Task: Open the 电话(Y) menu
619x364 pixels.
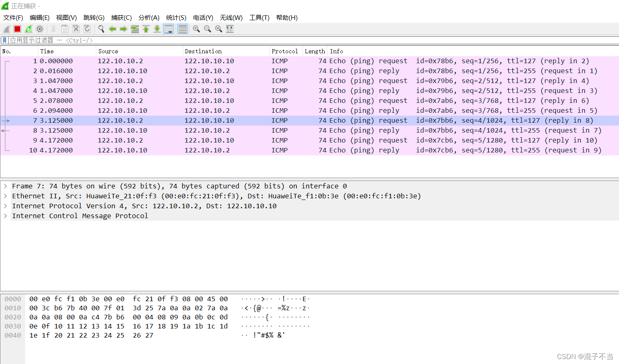Action: click(x=203, y=18)
